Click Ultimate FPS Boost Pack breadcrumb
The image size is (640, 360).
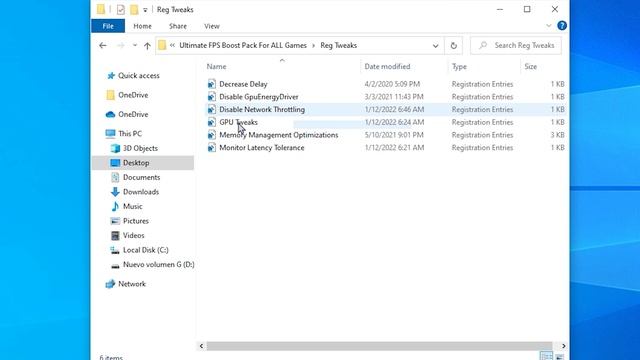click(x=243, y=45)
